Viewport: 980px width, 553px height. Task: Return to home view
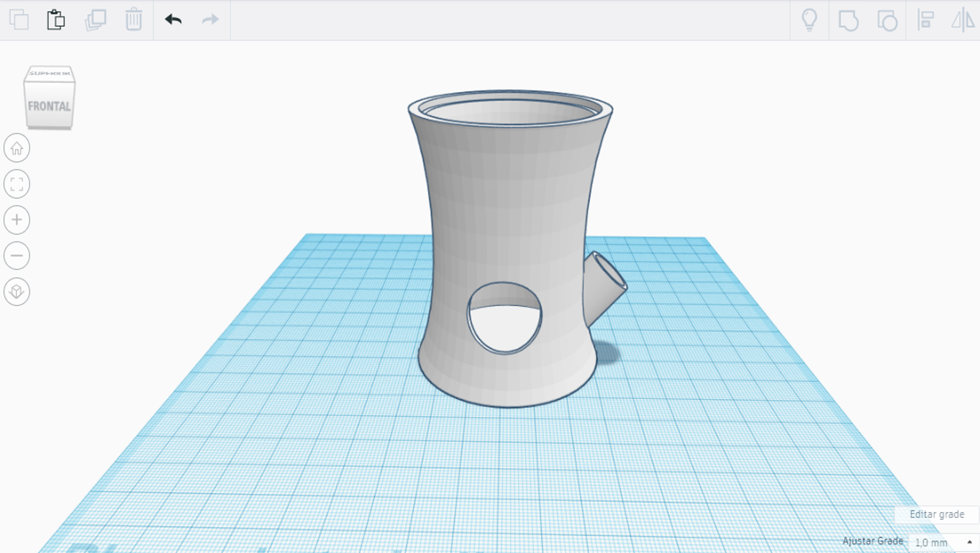click(17, 148)
